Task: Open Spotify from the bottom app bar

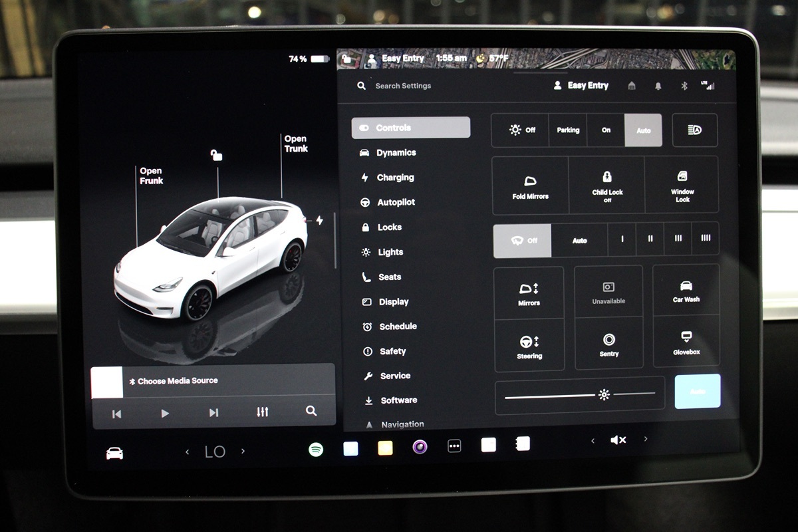Action: [316, 450]
